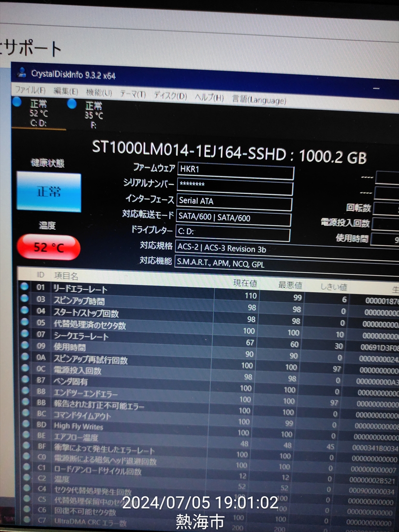Click status dot for 報告された訂正不可能エラー row

[26, 402]
